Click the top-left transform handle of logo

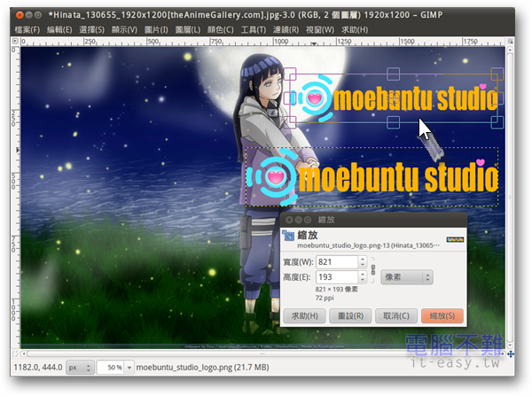click(x=290, y=74)
